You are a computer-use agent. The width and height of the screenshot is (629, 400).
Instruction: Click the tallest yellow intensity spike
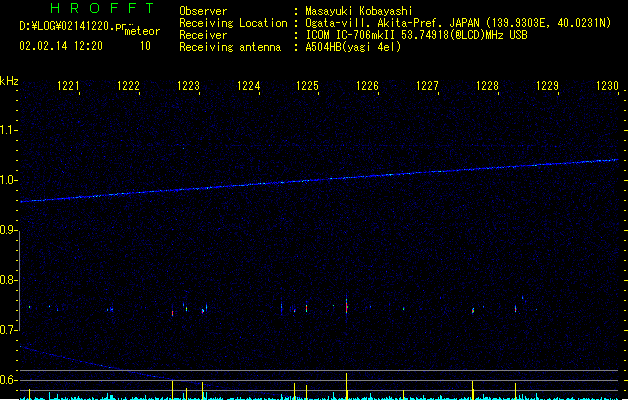point(347,386)
